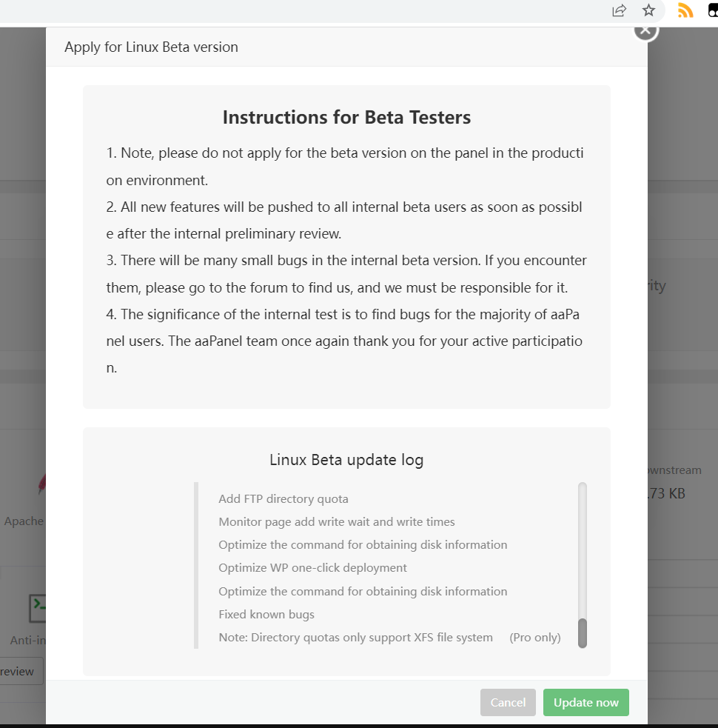
Task: Bookmark this page with the star icon
Action: pyautogui.click(x=649, y=10)
